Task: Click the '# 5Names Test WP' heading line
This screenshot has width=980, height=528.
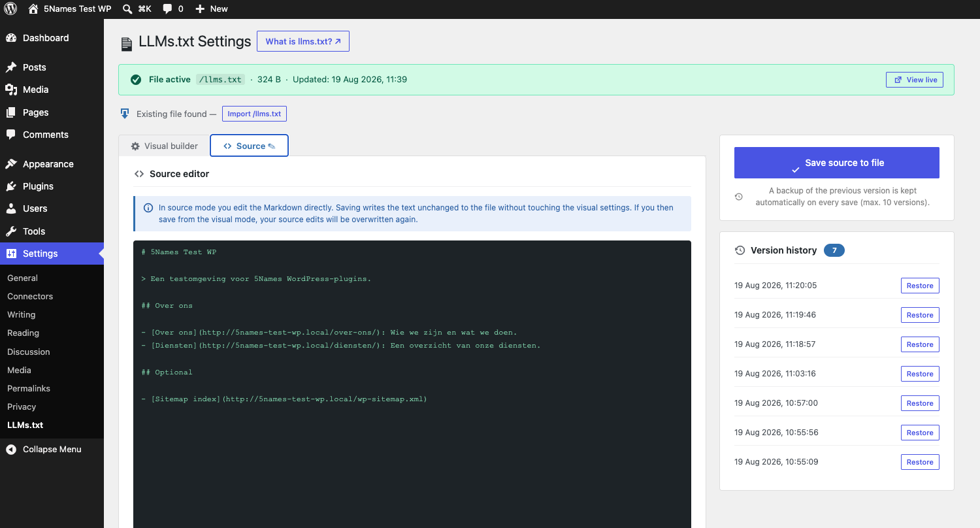Action: tap(178, 252)
